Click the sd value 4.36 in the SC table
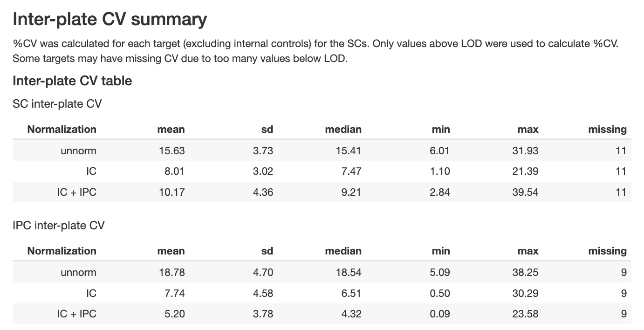644x330 pixels. click(x=263, y=192)
